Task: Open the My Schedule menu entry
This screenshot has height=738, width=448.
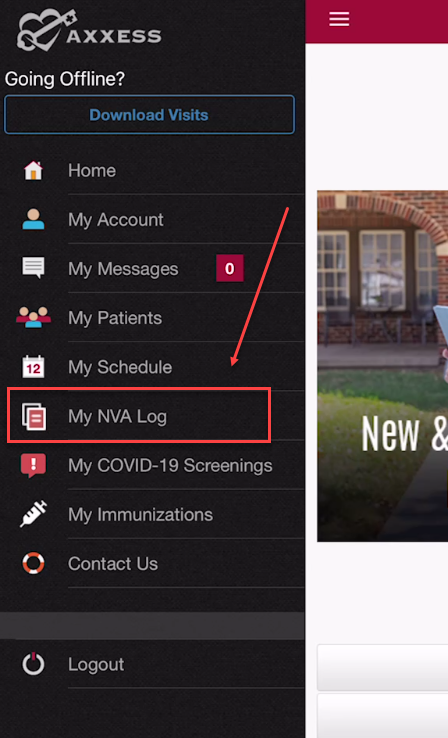Action: 120,367
